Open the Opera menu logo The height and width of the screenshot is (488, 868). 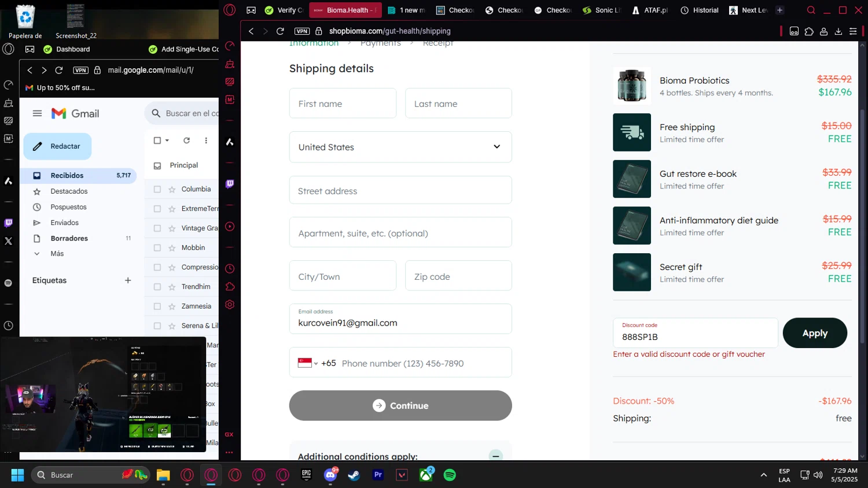[x=230, y=10]
